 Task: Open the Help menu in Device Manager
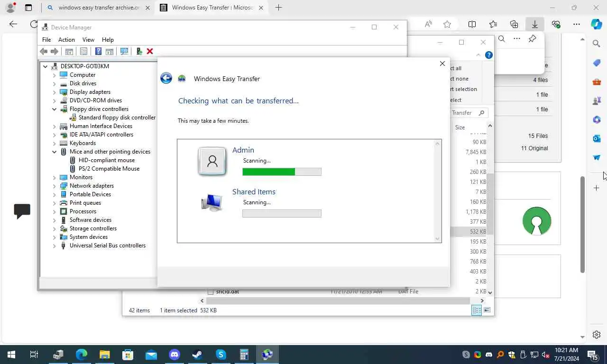[108, 40]
